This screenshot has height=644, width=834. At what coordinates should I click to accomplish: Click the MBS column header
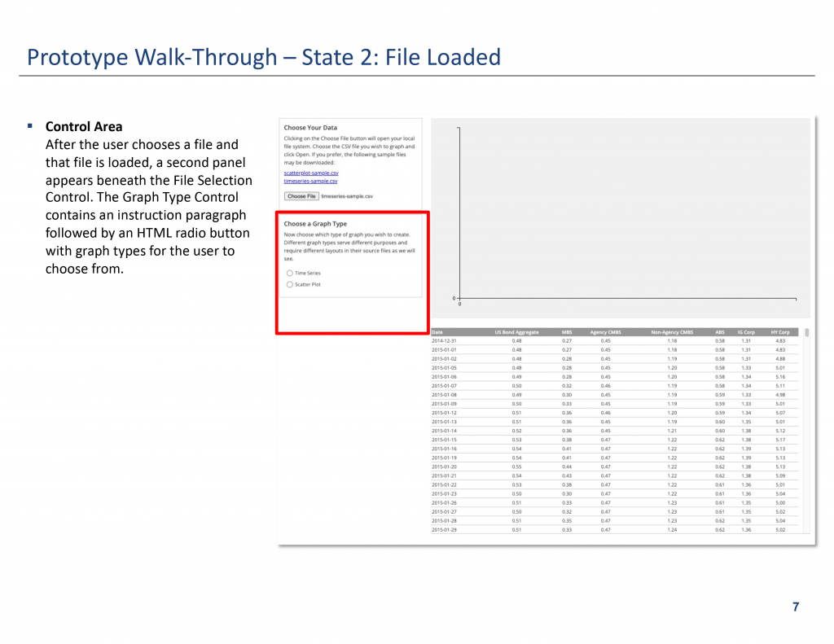click(567, 332)
